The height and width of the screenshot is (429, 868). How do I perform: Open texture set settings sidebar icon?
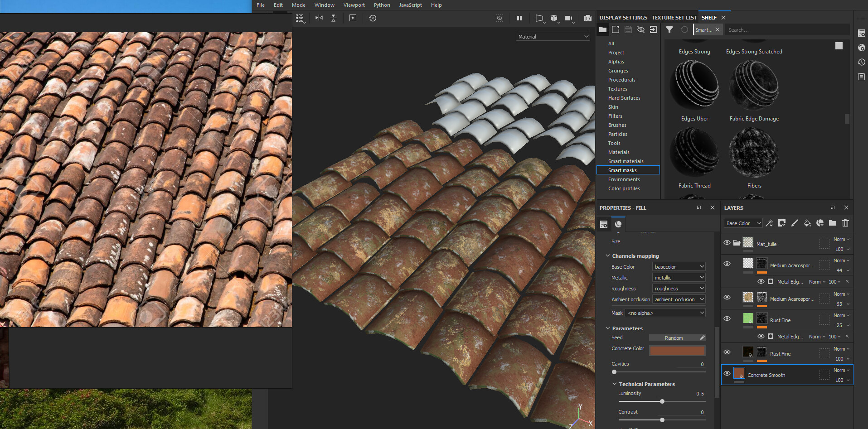(862, 33)
